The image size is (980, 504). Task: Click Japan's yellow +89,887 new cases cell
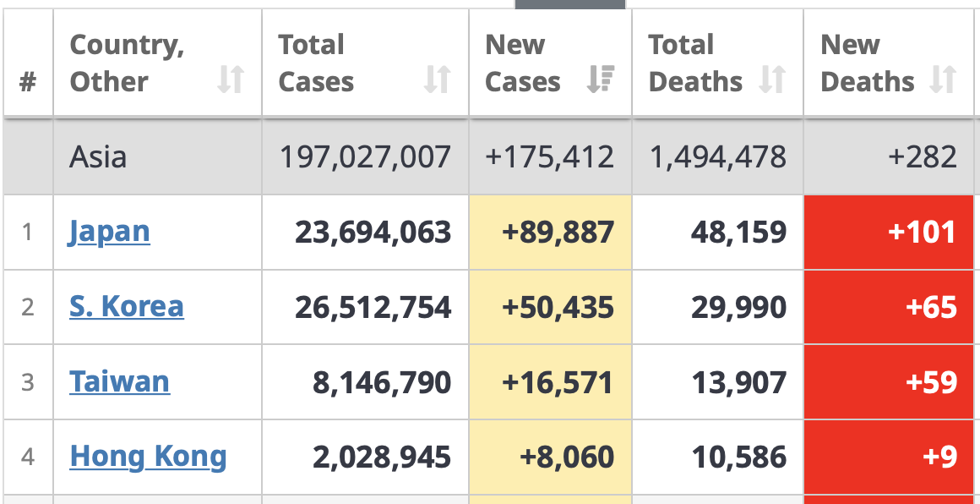pyautogui.click(x=551, y=232)
